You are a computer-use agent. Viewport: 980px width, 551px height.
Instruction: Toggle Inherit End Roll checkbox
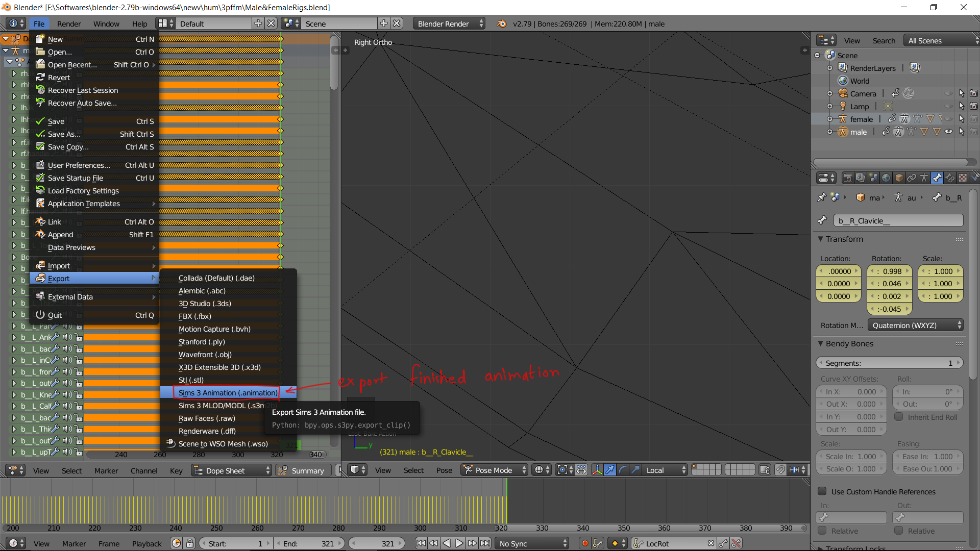tap(899, 417)
